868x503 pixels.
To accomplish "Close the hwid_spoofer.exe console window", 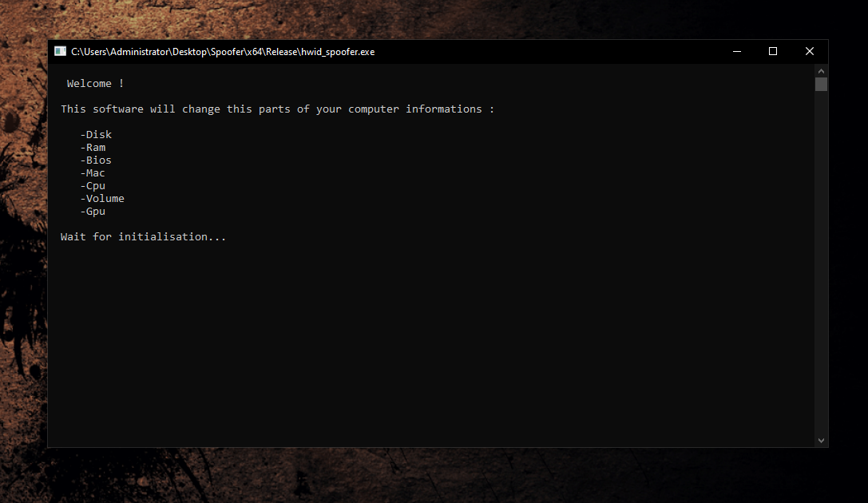I will [x=810, y=51].
